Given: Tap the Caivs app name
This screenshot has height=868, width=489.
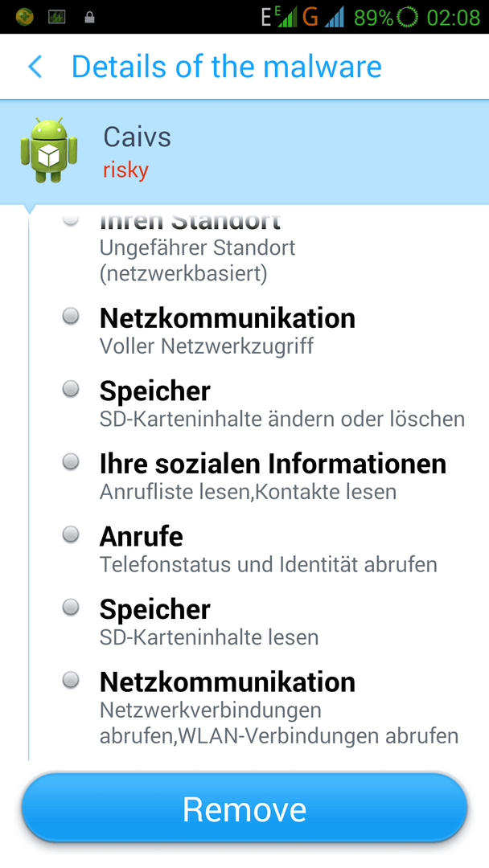Looking at the screenshot, I should tap(137, 137).
